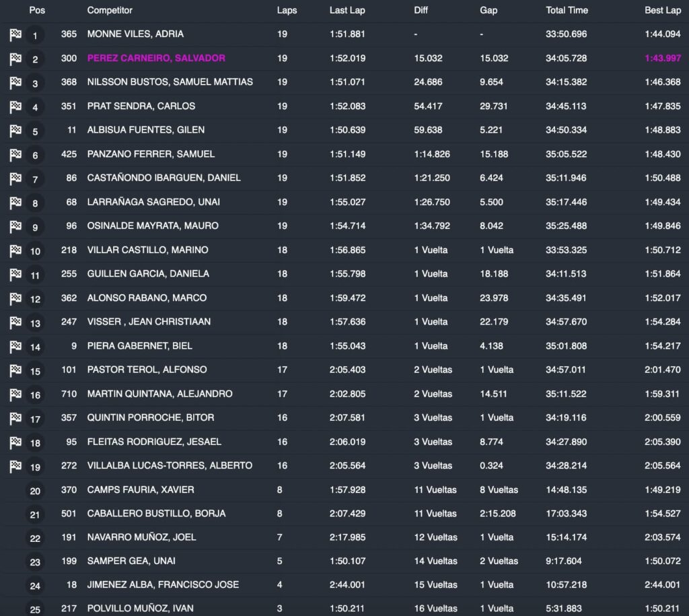The image size is (689, 616).
Task: Click checkered flag for position 19
Action: coord(15,466)
